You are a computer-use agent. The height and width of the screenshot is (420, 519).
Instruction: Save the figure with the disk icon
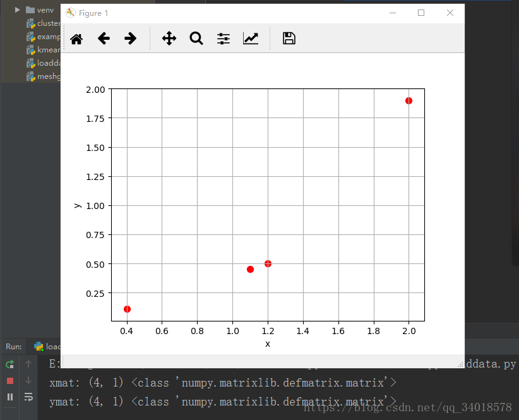coord(289,39)
